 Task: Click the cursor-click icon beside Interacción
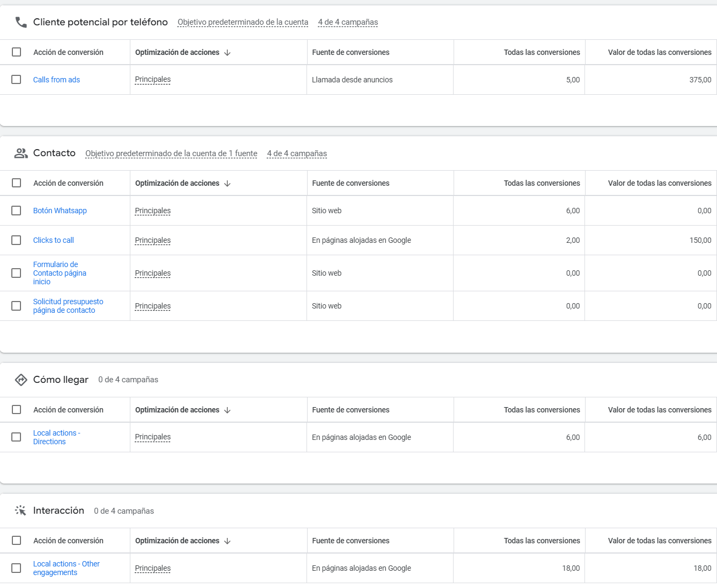[21, 510]
